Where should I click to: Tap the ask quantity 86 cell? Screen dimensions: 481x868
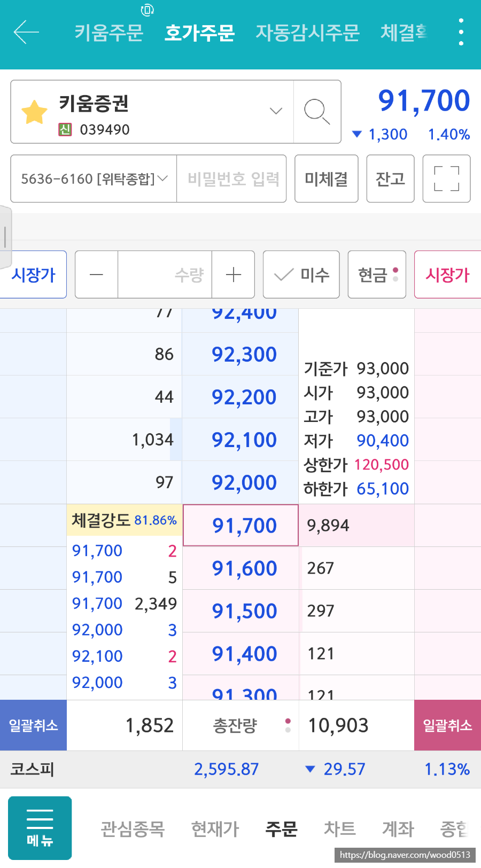pyautogui.click(x=125, y=354)
